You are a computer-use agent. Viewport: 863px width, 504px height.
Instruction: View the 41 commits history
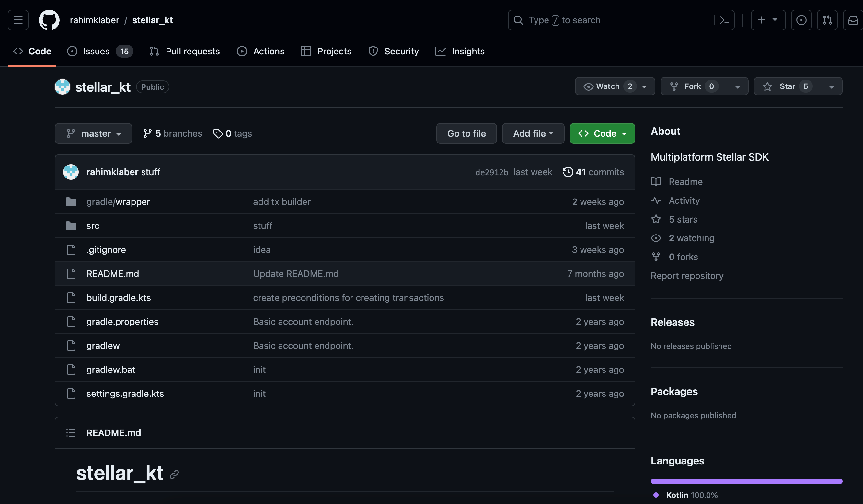tap(593, 172)
